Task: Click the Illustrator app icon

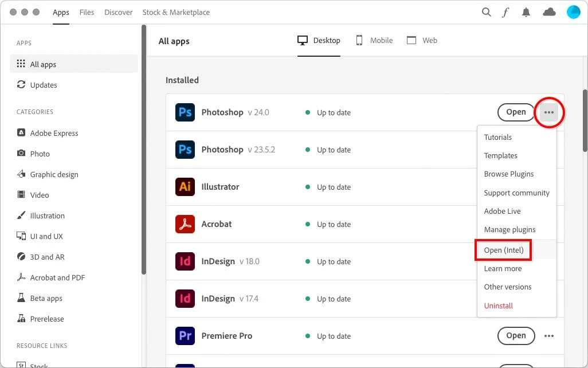Action: (185, 186)
